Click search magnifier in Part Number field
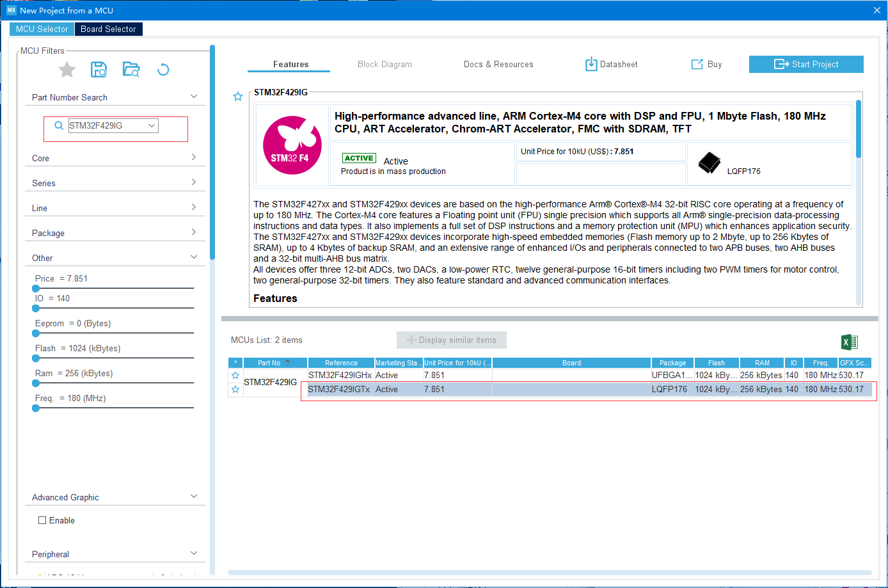The image size is (888, 588). point(59,125)
